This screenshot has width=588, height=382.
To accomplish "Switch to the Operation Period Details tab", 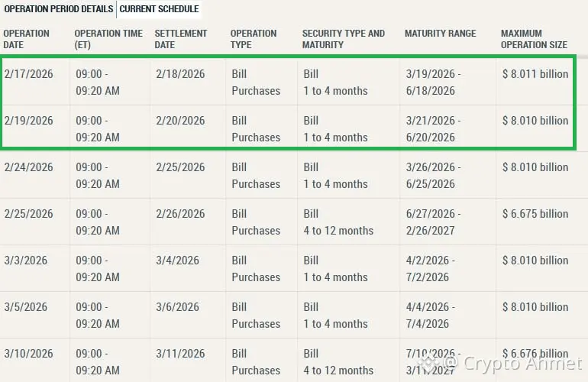I will point(58,9).
